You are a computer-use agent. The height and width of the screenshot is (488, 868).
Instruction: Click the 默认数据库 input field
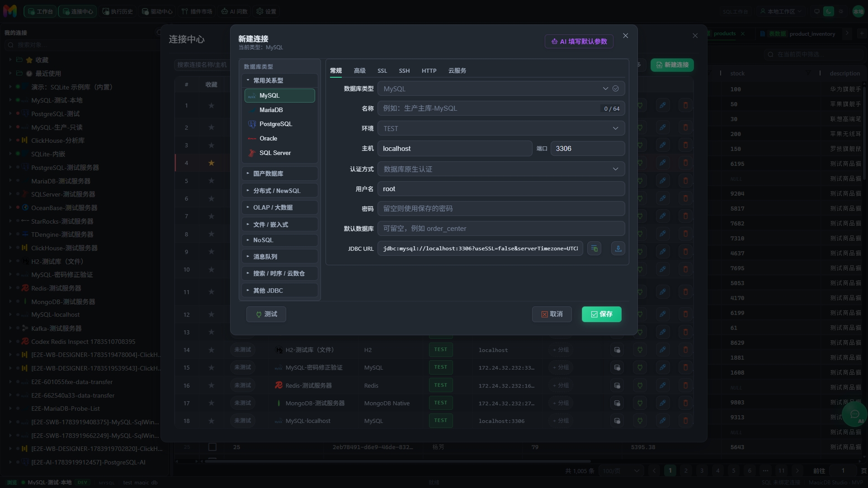point(501,229)
